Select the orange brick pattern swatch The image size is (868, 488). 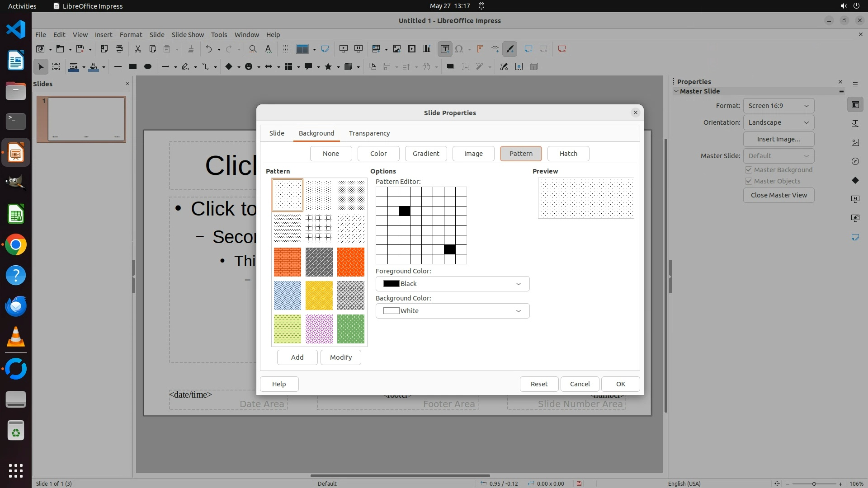287,262
